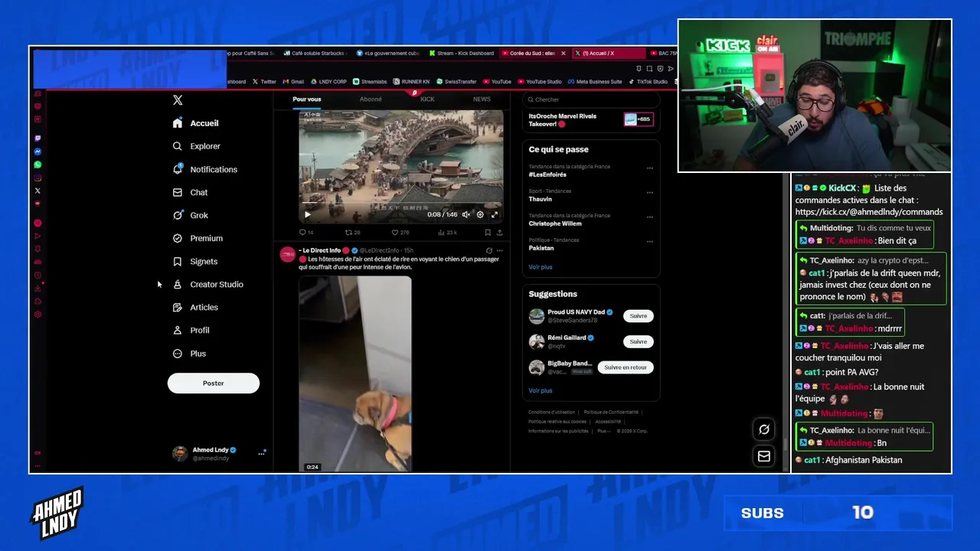This screenshot has height=551, width=980.
Task: Click the Poster button
Action: pyautogui.click(x=214, y=383)
